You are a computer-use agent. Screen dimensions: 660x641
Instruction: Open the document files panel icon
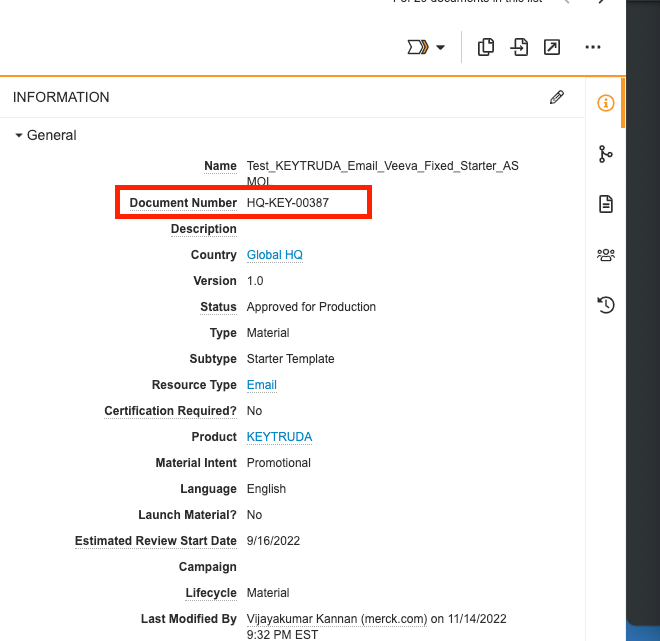click(606, 204)
